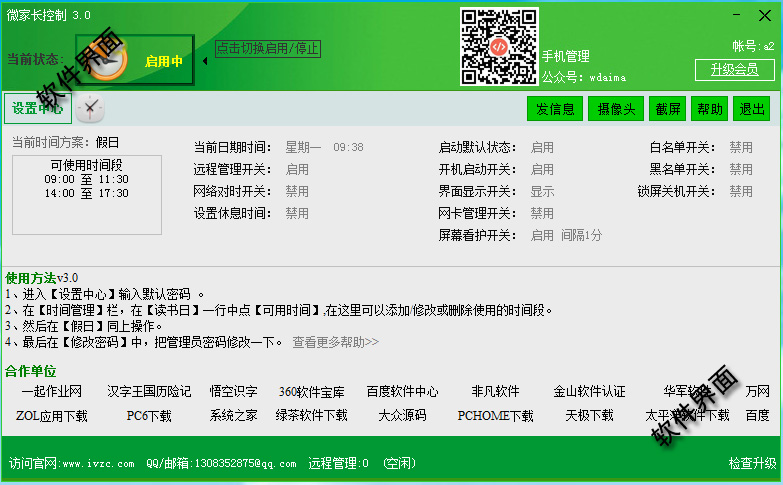The height and width of the screenshot is (485, 783).
Task: Take a screenshot with 截屏 button
Action: coord(668,109)
